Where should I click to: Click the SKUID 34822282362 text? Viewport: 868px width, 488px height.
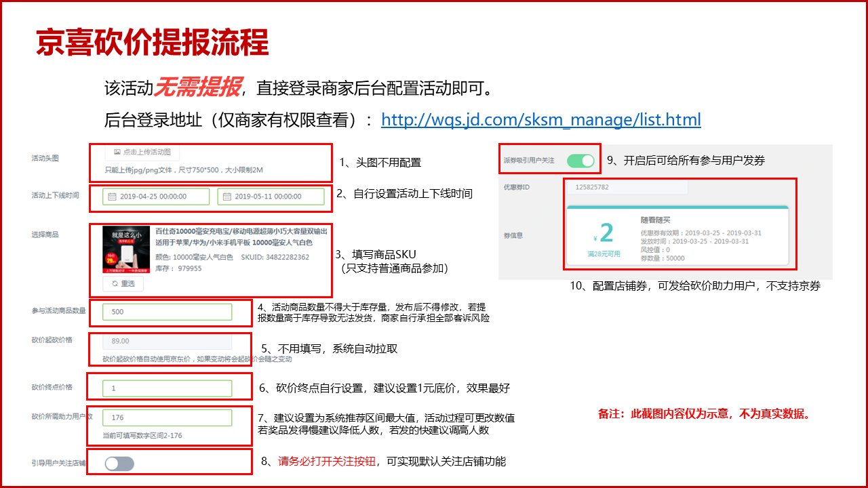click(275, 258)
